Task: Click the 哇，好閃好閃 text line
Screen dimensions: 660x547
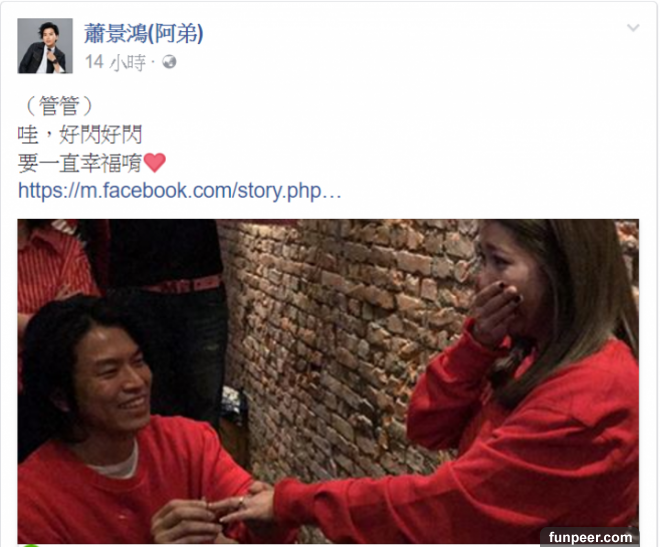Action: tap(80, 134)
